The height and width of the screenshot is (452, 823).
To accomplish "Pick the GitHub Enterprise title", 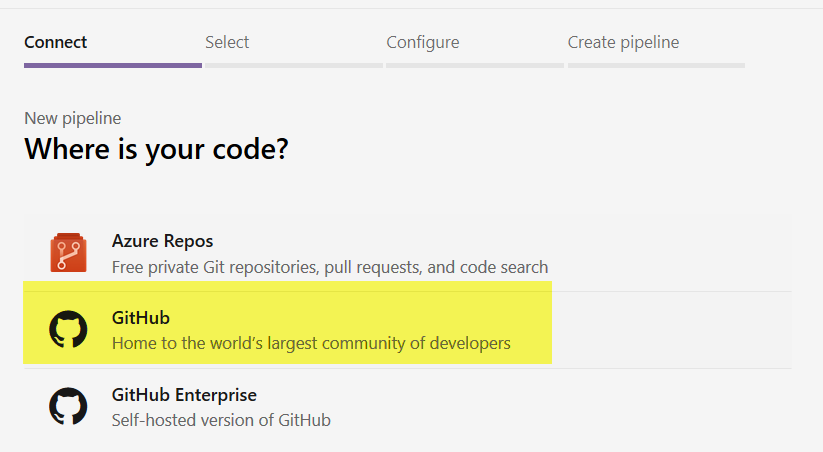I will click(184, 395).
